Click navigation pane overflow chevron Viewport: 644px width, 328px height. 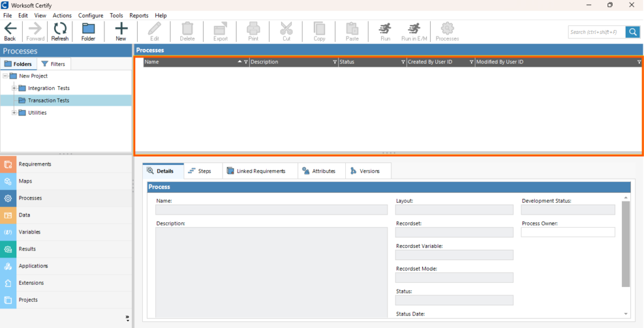[127, 318]
